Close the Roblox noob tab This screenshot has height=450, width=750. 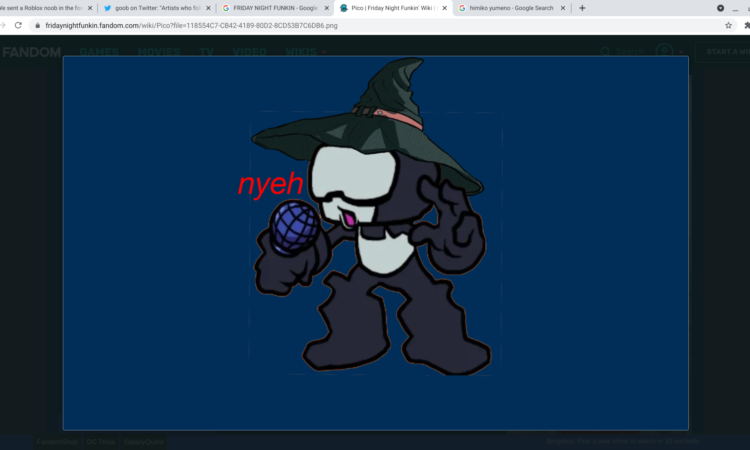(90, 8)
